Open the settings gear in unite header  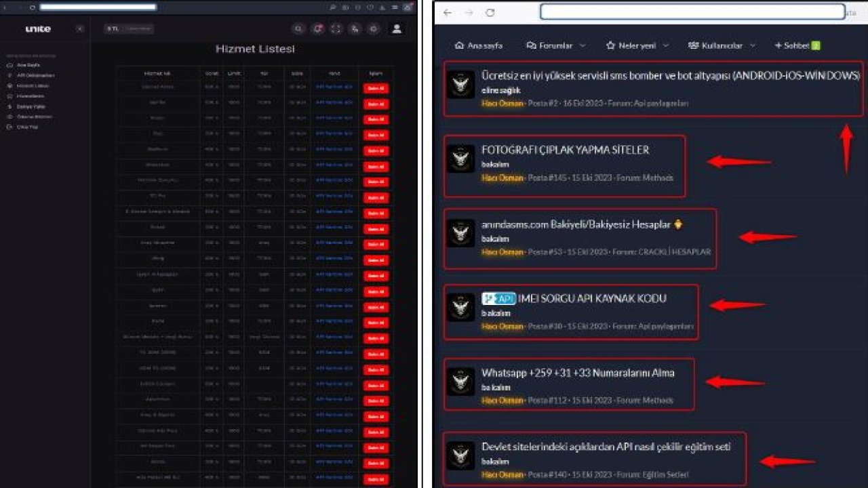click(x=374, y=29)
